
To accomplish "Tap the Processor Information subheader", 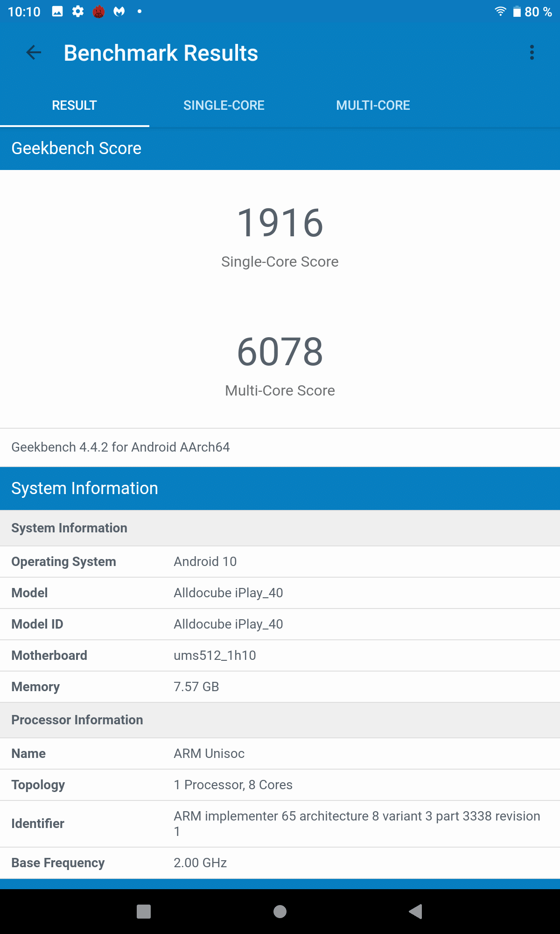I will point(280,720).
